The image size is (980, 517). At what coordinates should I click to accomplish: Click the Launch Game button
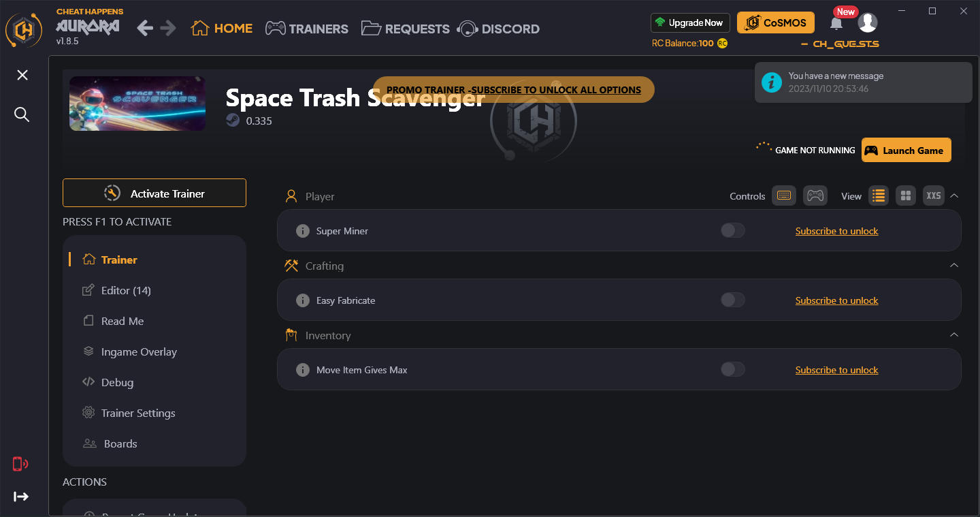(906, 150)
